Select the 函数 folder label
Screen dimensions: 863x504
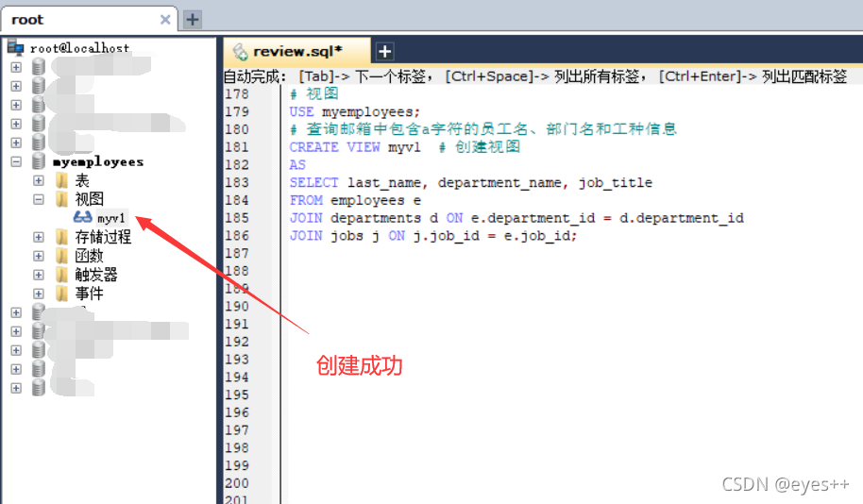[x=89, y=256]
